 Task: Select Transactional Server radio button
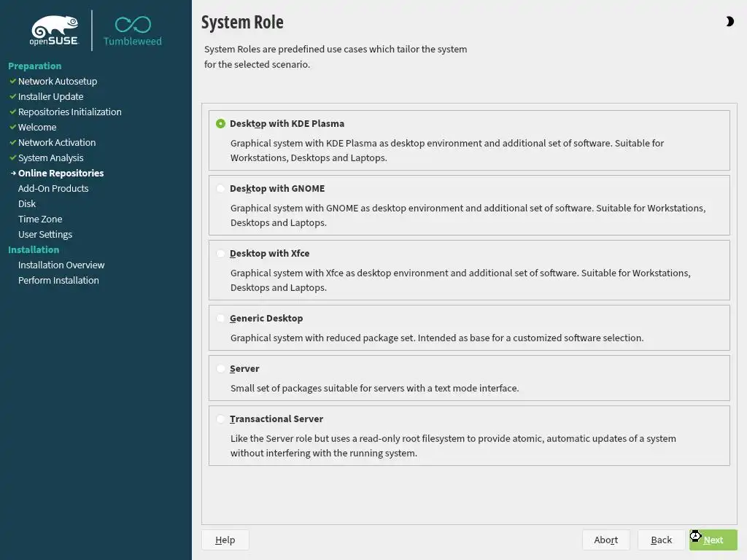tap(221, 419)
